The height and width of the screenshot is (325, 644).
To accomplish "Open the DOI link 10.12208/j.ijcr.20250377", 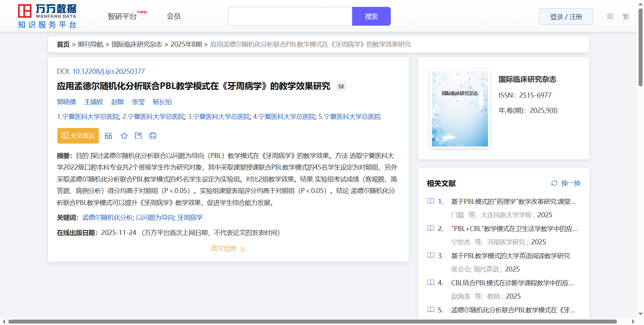I will [x=108, y=72].
